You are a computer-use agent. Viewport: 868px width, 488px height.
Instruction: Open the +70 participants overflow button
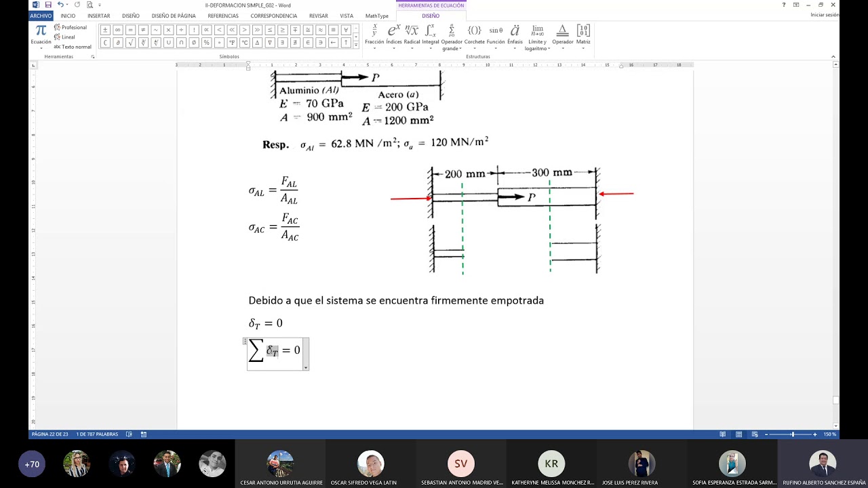coord(32,464)
